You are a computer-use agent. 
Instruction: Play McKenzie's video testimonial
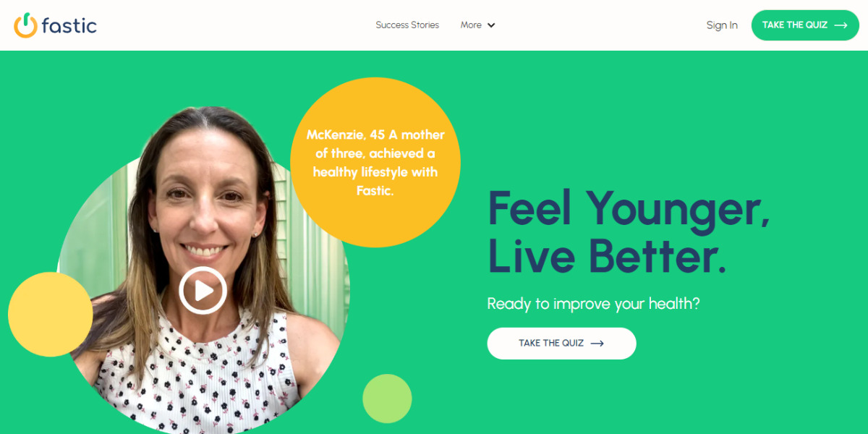click(203, 290)
